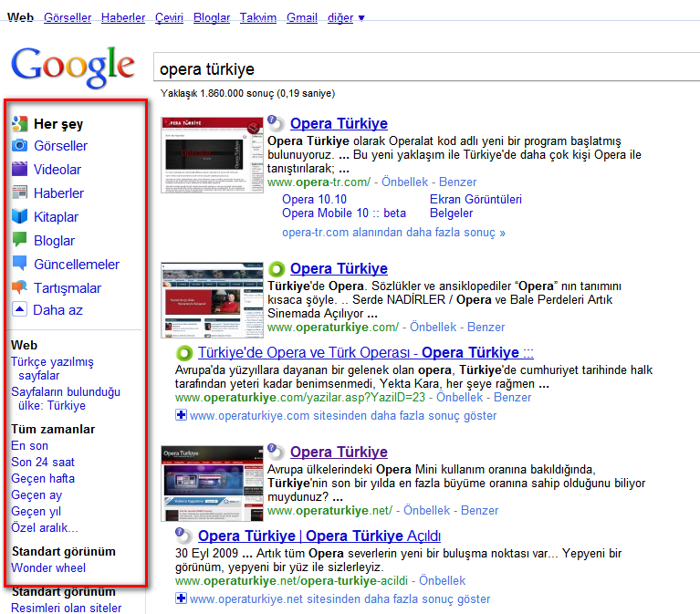Click favicon beside Opera Türkiye Açıldı result

click(x=183, y=536)
